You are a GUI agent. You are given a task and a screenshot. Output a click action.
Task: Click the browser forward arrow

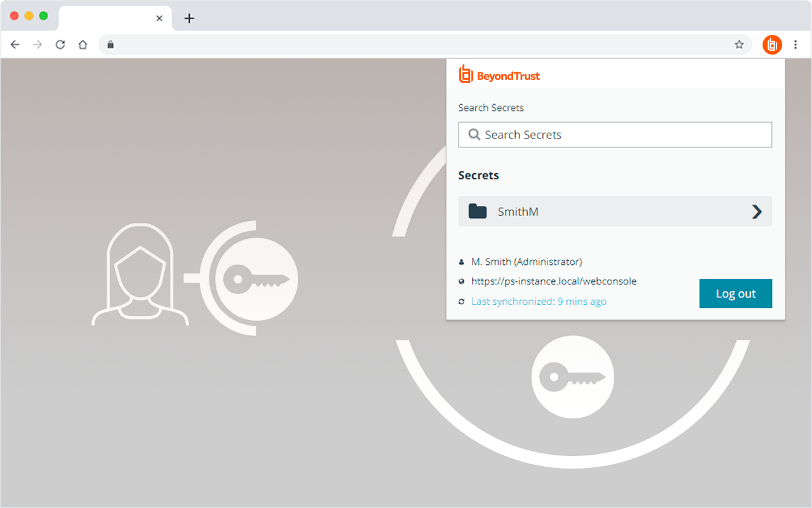[37, 44]
